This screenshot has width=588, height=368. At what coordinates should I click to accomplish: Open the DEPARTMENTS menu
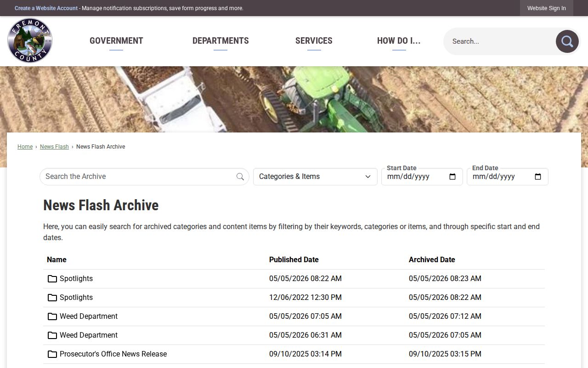220,41
